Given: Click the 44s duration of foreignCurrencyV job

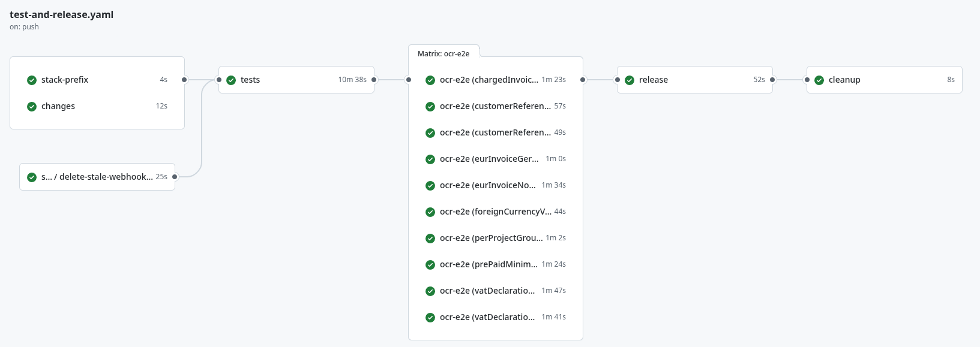Looking at the screenshot, I should 560,212.
